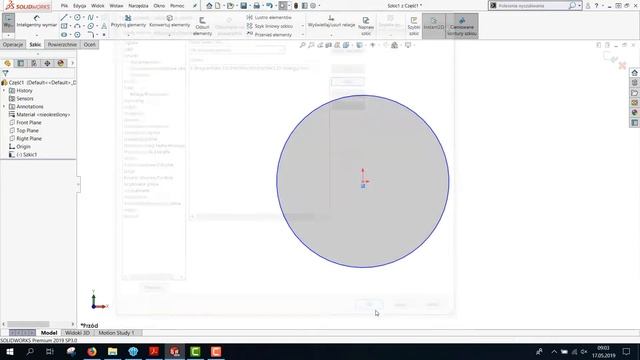
Task: Click the New document icon
Action: coord(218,6)
